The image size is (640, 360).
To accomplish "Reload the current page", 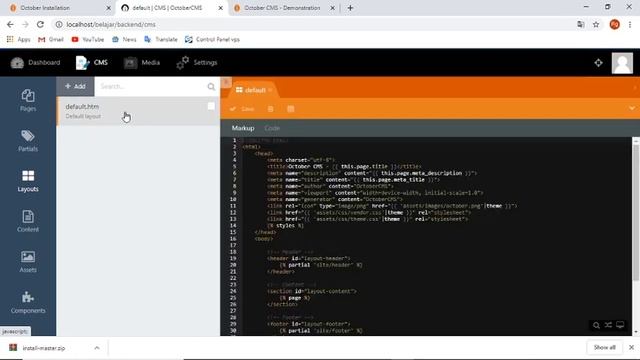I will pyautogui.click(x=40, y=24).
